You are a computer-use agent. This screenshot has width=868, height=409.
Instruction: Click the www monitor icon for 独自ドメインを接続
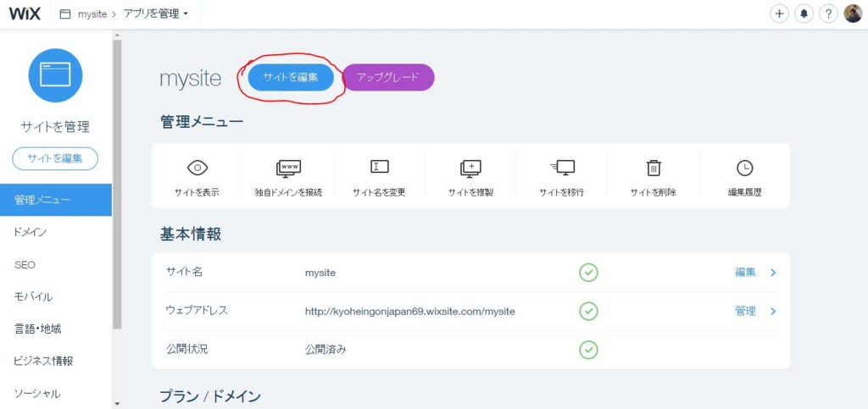point(288,168)
